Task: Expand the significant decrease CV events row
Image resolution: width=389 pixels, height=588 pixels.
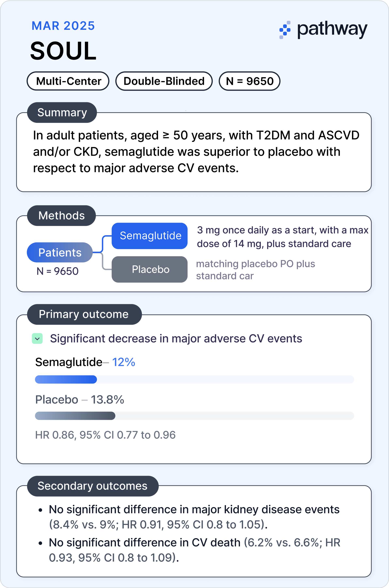Action: point(176,339)
